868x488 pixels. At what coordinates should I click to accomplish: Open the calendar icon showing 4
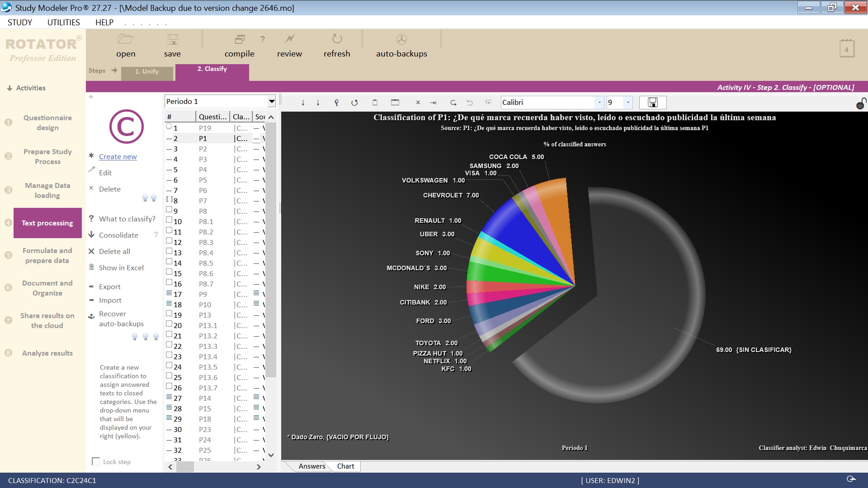(847, 48)
